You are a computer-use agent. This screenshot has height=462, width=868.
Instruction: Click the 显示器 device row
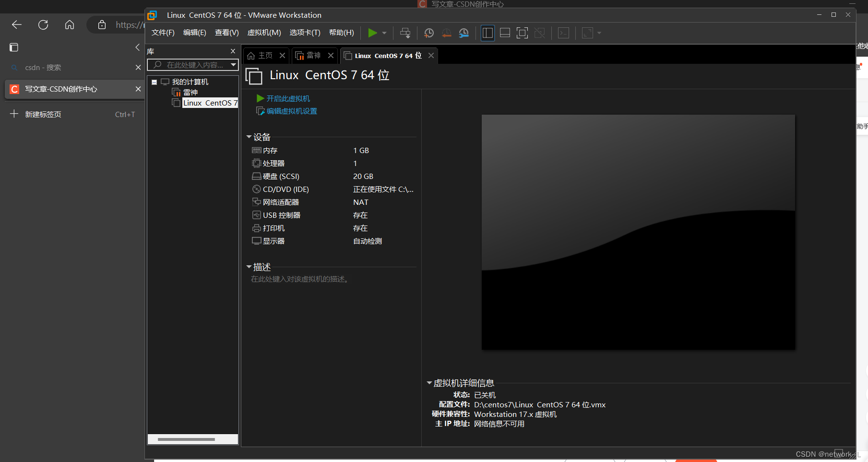(333, 241)
